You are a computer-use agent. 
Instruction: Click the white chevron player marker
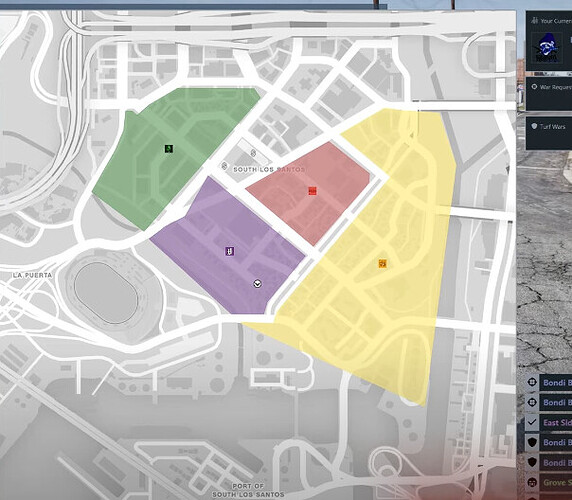tap(258, 284)
